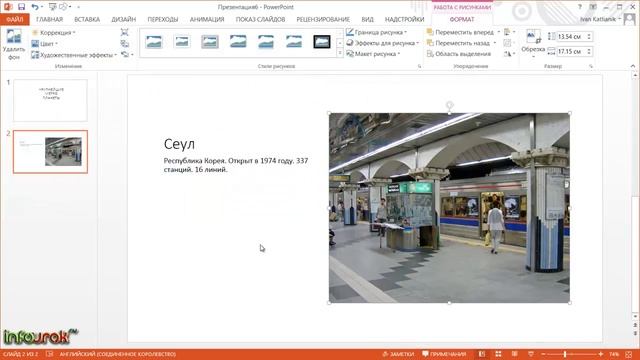Click the Республика Корея description text
This screenshot has height=360, width=640.
(236, 165)
